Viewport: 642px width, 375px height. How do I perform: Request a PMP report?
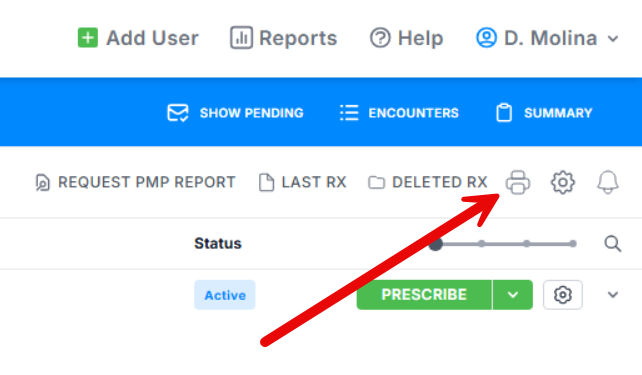click(x=135, y=182)
